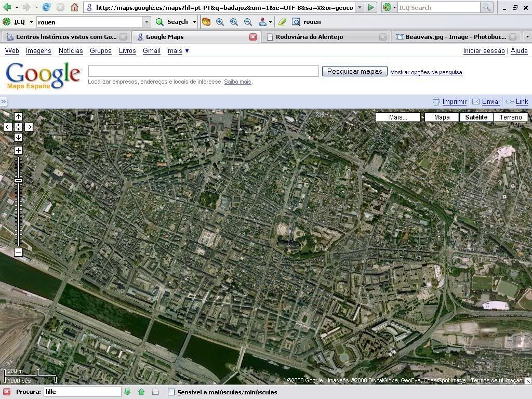Click the map zoom in plus button

click(18, 151)
